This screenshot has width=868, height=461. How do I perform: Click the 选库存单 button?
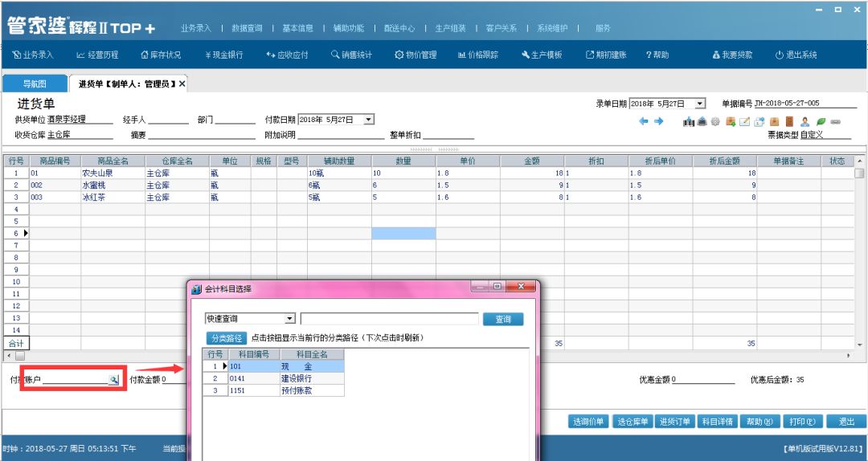point(632,422)
